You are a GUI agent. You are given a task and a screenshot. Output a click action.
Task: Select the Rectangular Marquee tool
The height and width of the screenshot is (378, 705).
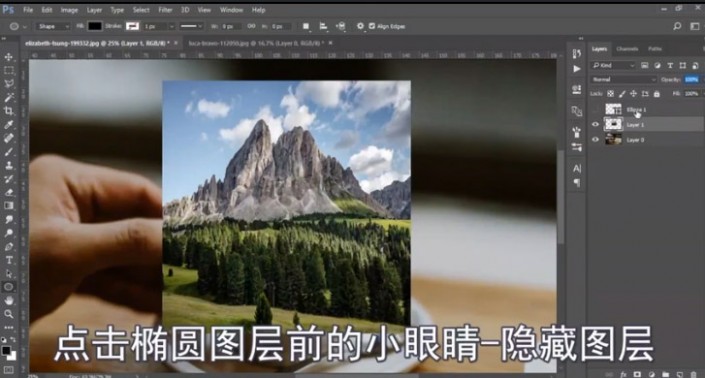9,71
